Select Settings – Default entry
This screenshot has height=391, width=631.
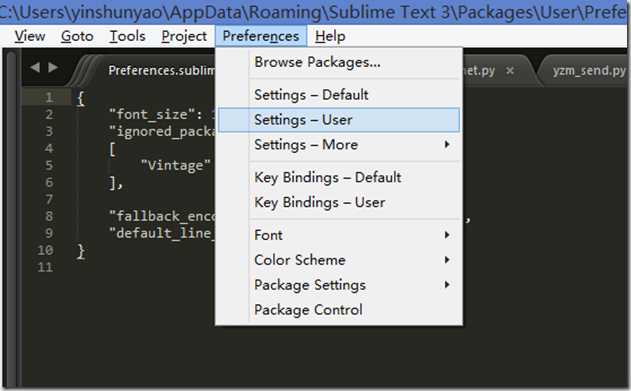coord(338,95)
